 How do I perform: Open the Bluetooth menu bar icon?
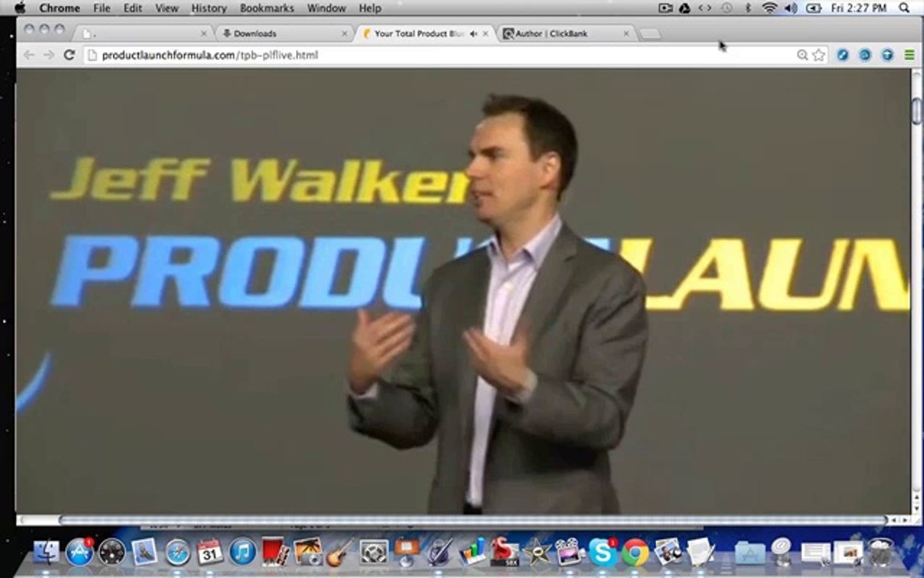[748, 8]
